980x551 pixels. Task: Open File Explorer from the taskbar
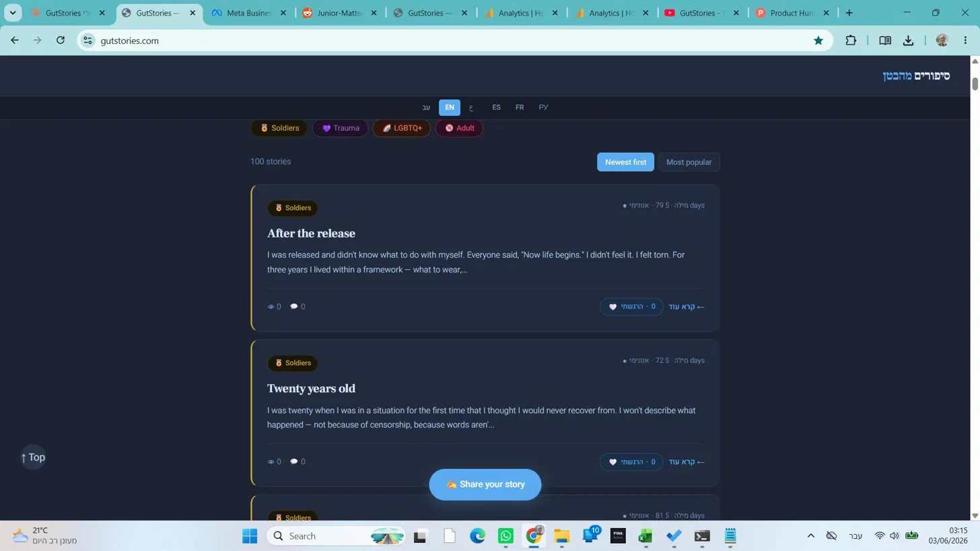pyautogui.click(x=562, y=536)
